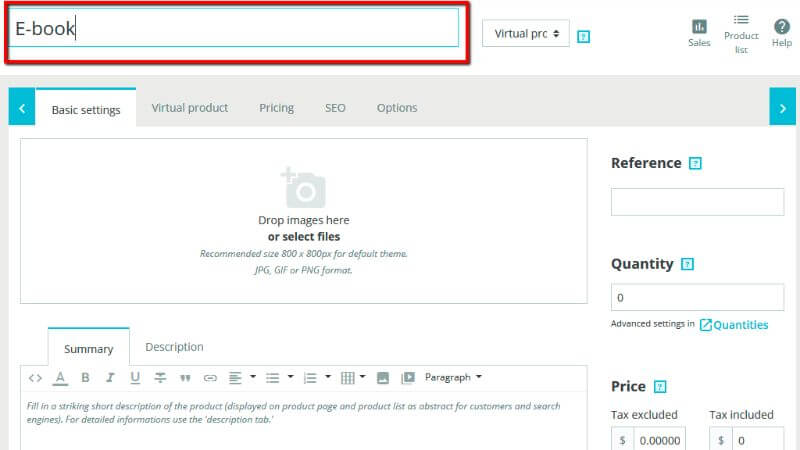800x450 pixels.
Task: Click the Tax included price field
Action: click(758, 439)
